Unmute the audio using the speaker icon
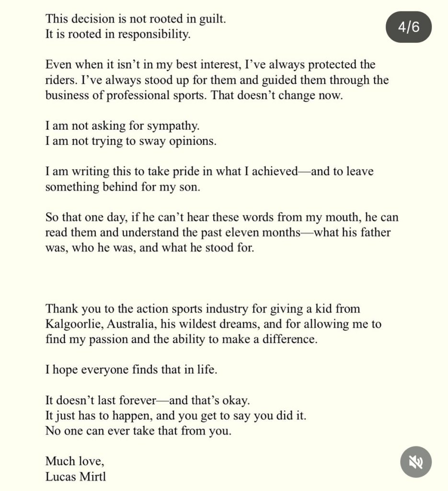The height and width of the screenshot is (491, 448). click(x=416, y=461)
